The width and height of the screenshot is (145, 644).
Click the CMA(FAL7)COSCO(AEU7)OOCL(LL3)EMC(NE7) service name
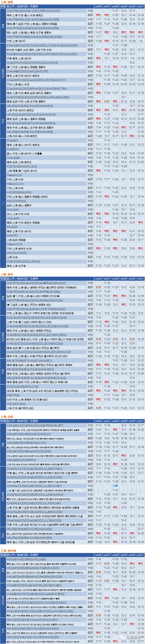pos(34,486)
